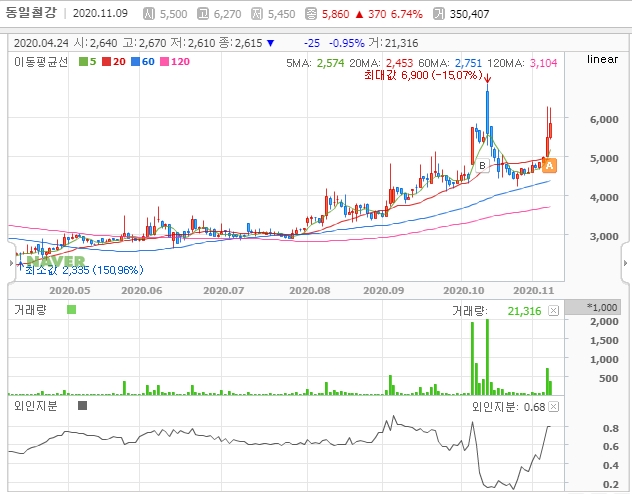The image size is (632, 494).
Task: Click the 2020.04.24 date in the data row
Action: pos(41,43)
